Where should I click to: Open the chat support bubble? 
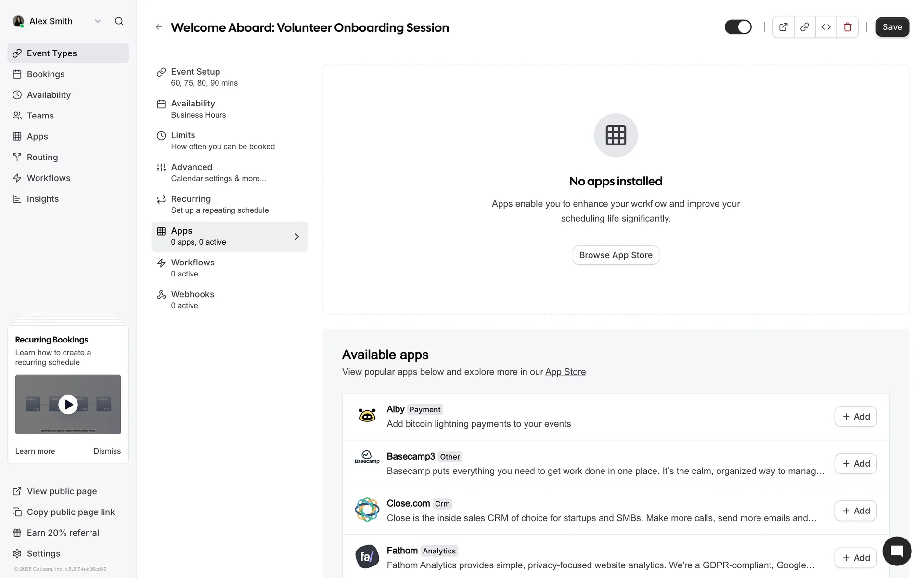coord(897,551)
